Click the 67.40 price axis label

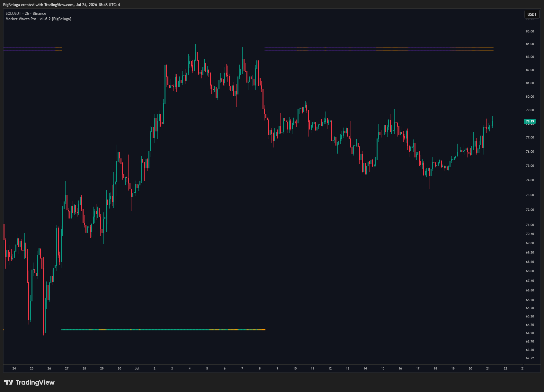tap(530, 281)
